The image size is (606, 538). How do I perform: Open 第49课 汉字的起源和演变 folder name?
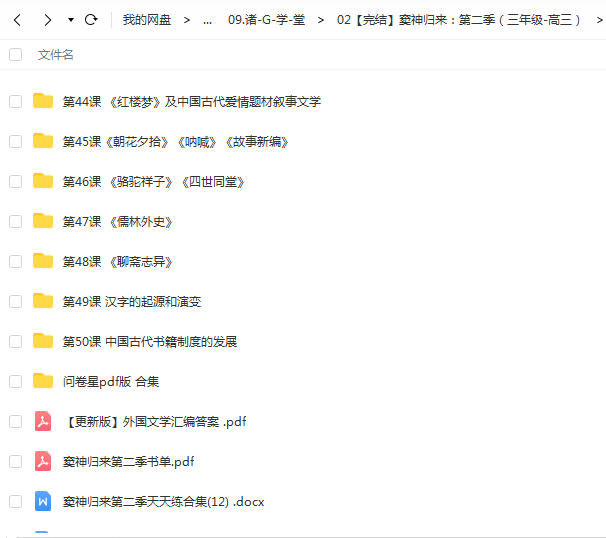[x=132, y=301]
